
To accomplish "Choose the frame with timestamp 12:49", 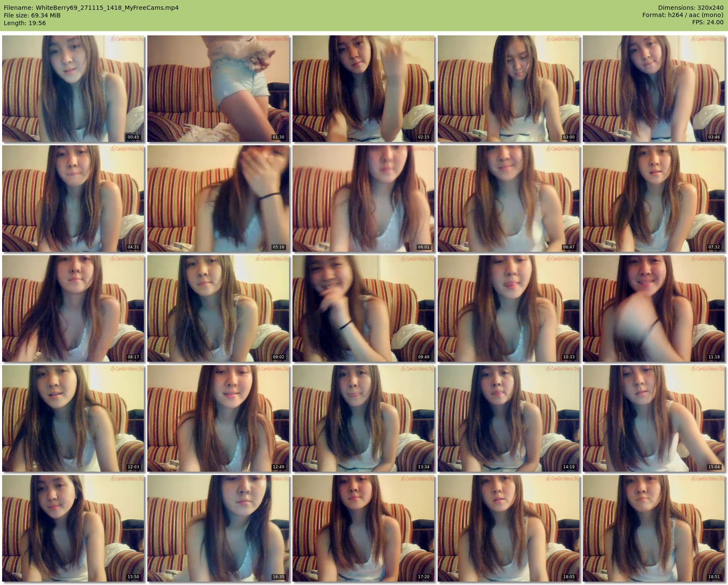I will [218, 418].
